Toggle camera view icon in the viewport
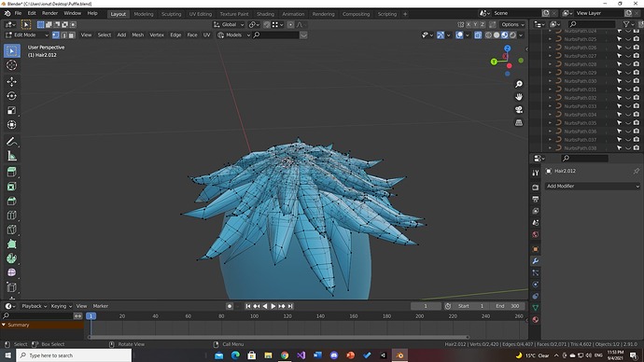The image size is (644, 362). click(x=519, y=109)
